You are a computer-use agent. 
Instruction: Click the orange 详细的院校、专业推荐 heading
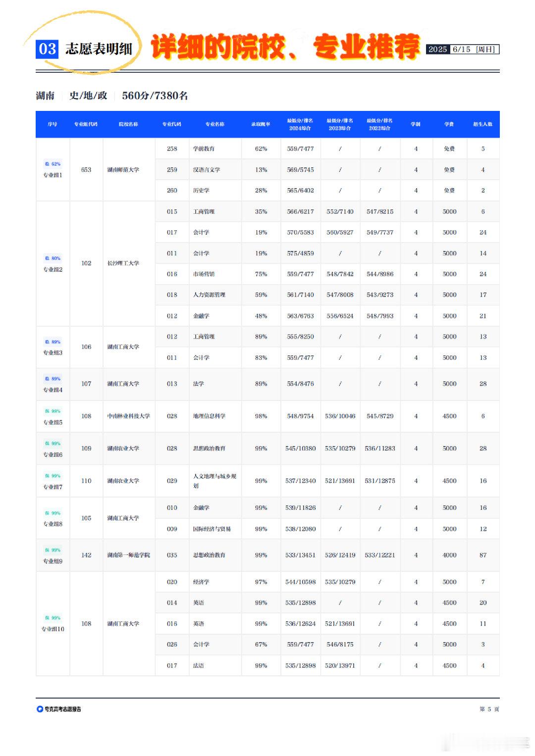click(286, 47)
